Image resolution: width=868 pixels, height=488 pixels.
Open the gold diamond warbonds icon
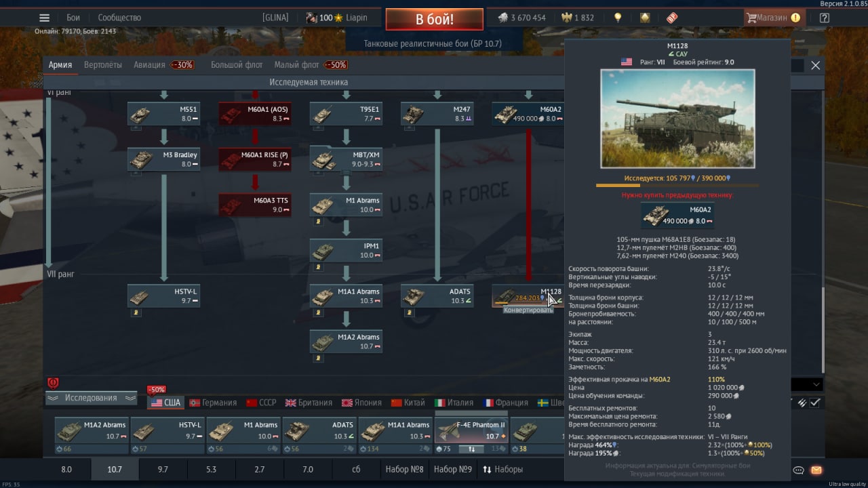[x=644, y=18]
